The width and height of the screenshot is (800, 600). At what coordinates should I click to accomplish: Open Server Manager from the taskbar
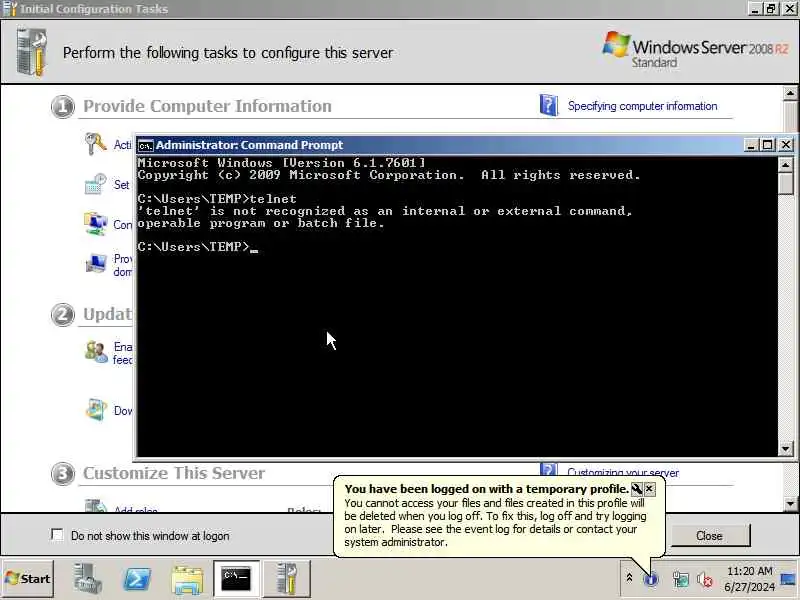tap(87, 579)
